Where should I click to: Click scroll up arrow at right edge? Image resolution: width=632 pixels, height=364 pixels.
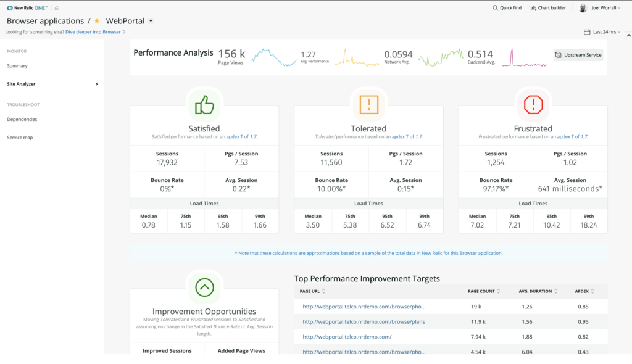[x=628, y=36]
